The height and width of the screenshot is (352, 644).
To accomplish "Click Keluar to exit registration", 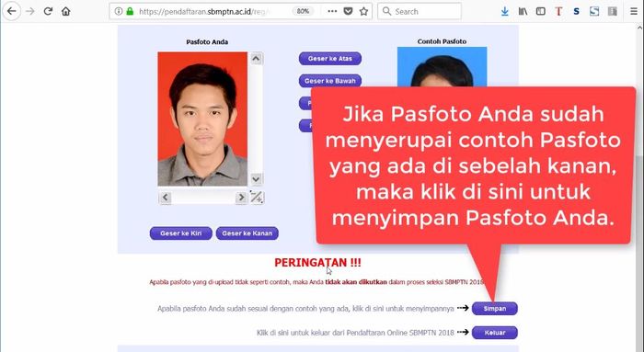I will click(495, 333).
